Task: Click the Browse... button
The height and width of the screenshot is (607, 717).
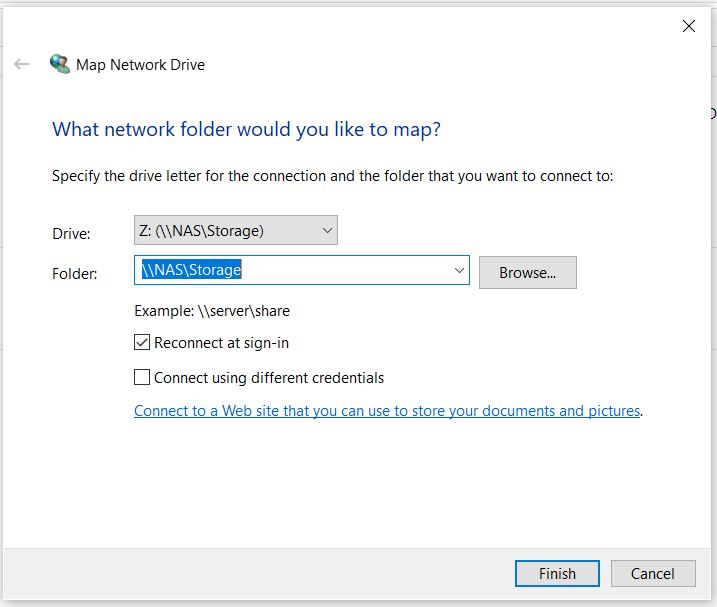Action: coord(528,273)
